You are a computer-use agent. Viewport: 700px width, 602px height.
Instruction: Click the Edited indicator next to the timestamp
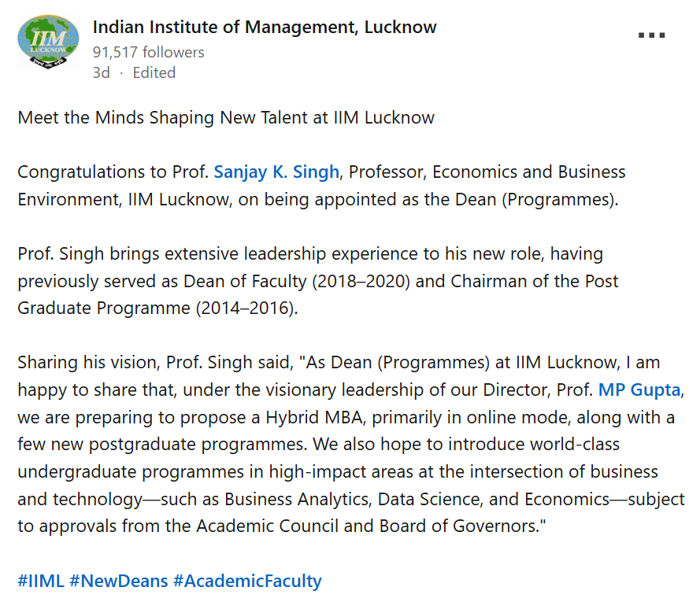click(154, 72)
